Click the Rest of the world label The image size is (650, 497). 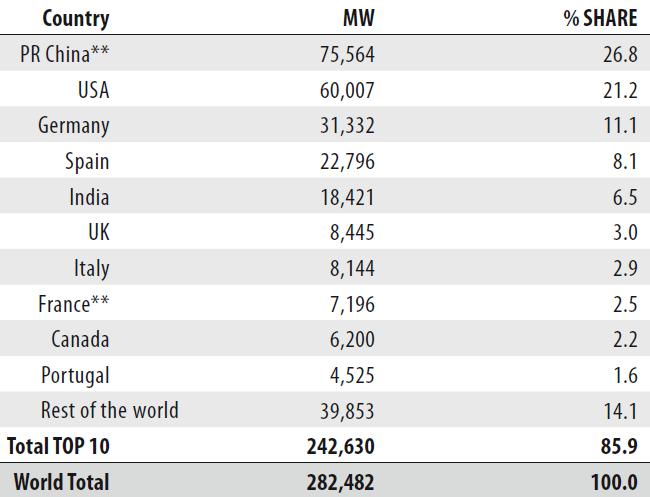pos(110,410)
